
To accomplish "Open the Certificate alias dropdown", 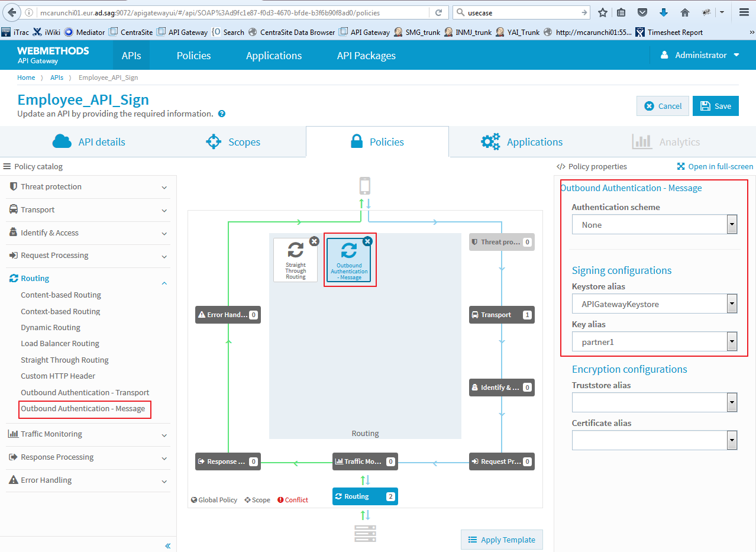I will tap(654, 441).
